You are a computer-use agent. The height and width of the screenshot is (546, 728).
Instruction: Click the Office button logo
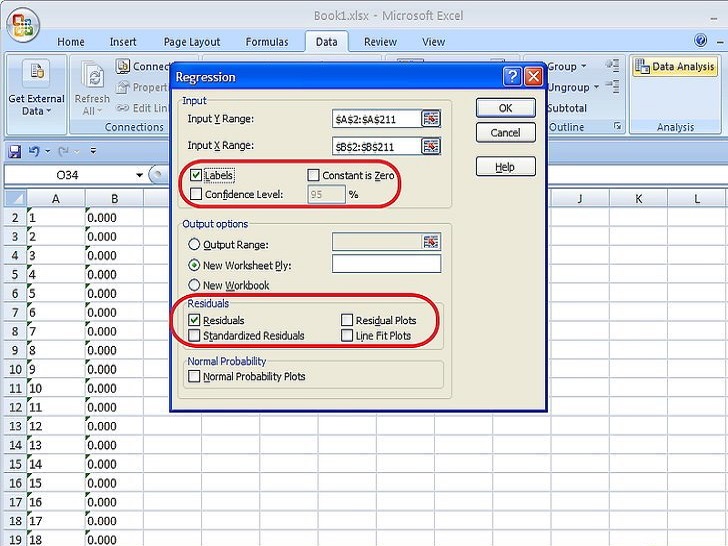coord(23,26)
